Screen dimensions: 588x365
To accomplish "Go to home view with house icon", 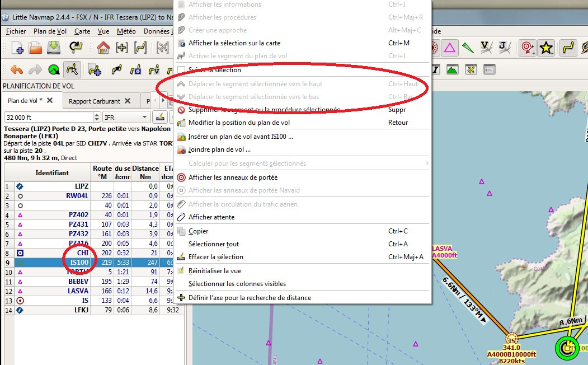I will click(x=103, y=48).
